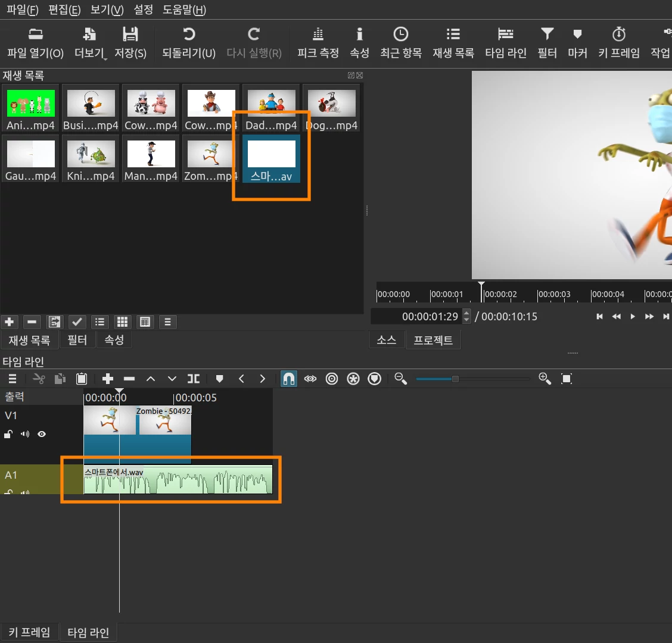Switch playlist to icons grid view
Image resolution: width=672 pixels, height=643 pixels.
coord(123,321)
